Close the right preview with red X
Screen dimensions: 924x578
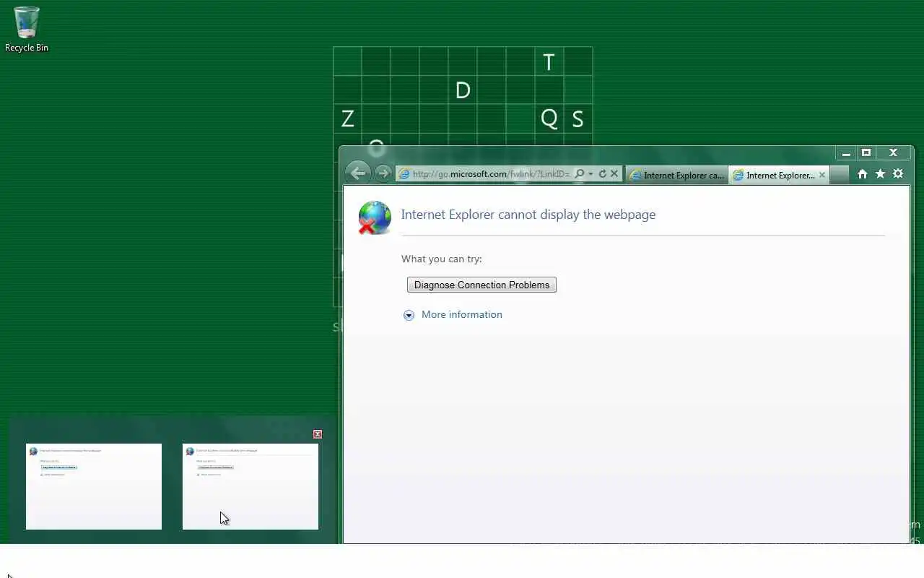[x=318, y=434]
